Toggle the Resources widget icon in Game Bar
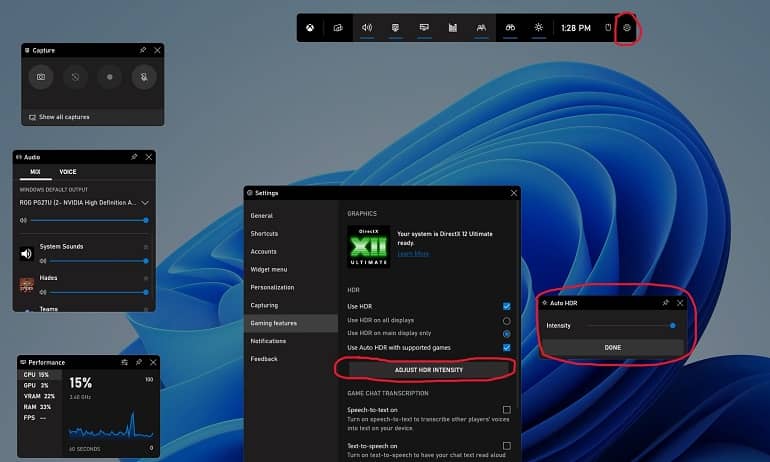This screenshot has width=770, height=462. coord(452,28)
